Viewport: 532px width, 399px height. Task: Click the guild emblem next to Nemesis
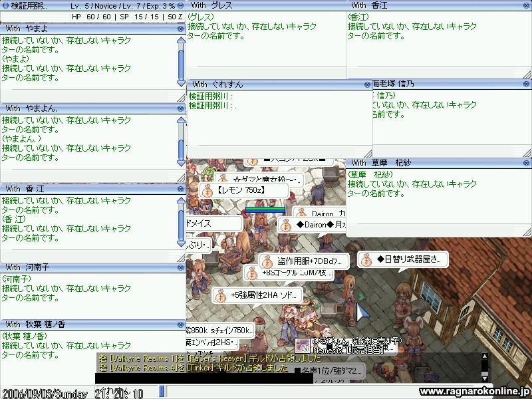tap(303, 346)
